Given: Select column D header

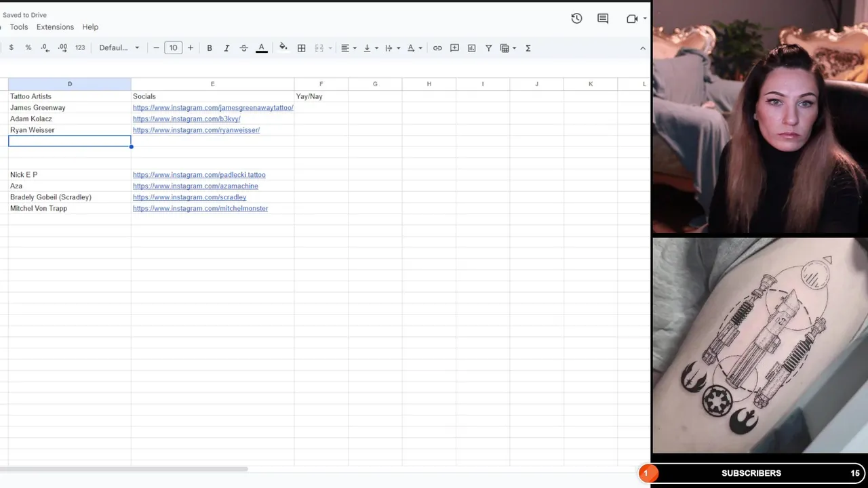Looking at the screenshot, I should (x=69, y=84).
